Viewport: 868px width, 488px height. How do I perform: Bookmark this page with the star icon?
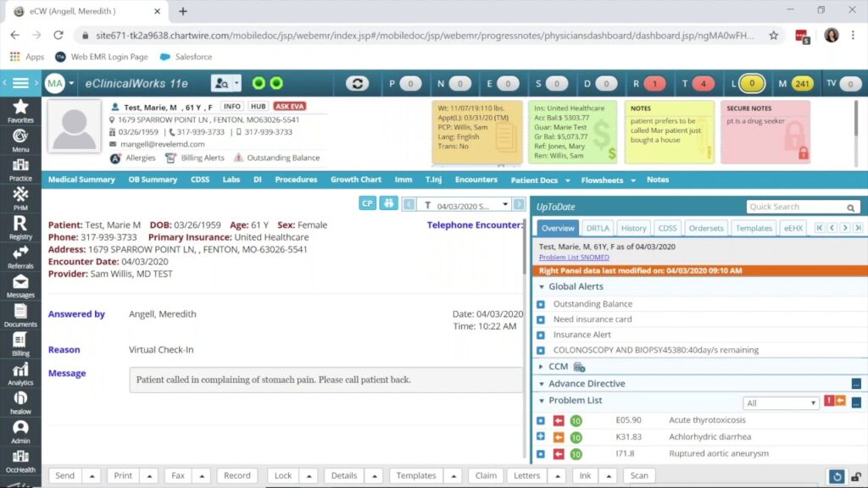pyautogui.click(x=773, y=36)
